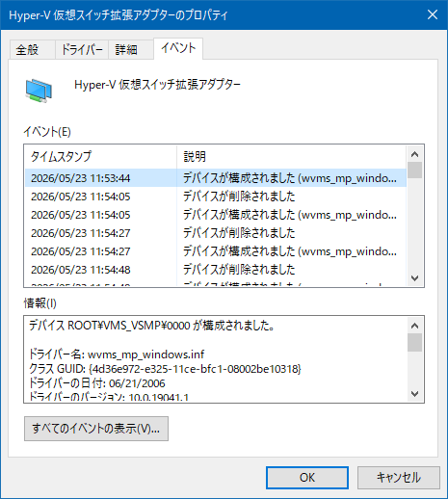Open the ドライバー tab

[82, 50]
